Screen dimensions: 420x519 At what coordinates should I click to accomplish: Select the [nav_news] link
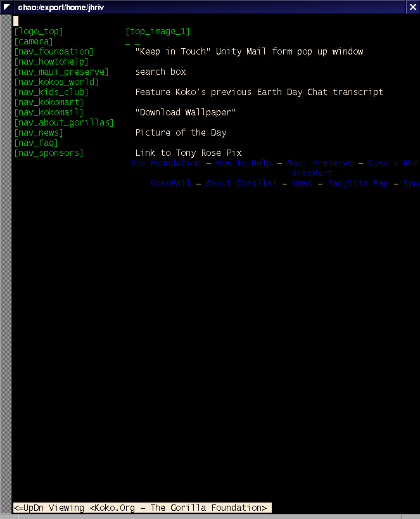click(39, 132)
